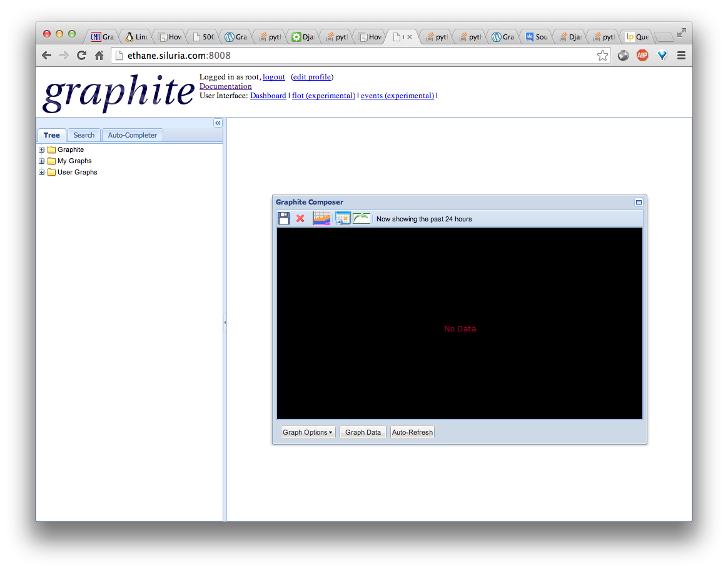
Task: Click the split bar collapse handle between panels
Action: click(x=225, y=321)
